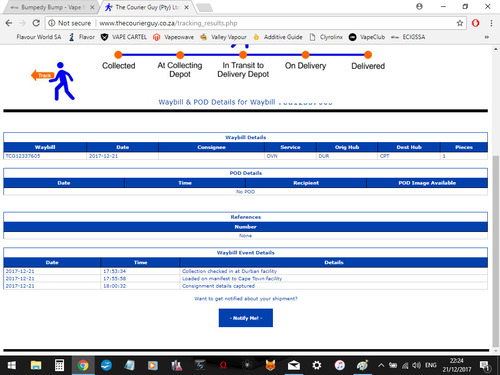Expand the hidden bookmarks chevron
Image resolution: width=500 pixels, height=375 pixels.
(487, 37)
